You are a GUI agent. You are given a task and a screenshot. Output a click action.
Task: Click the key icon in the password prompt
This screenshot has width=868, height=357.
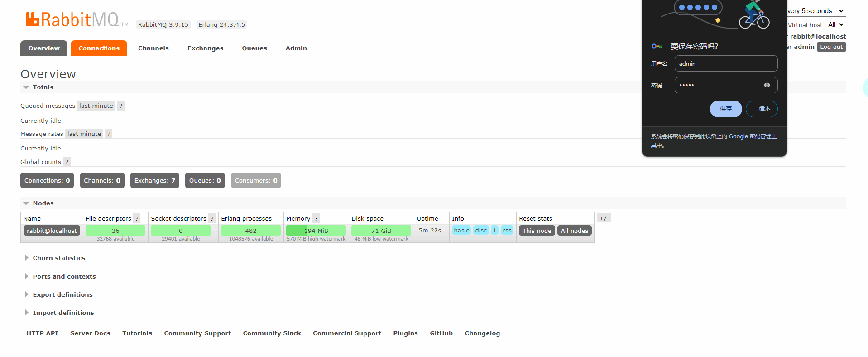656,46
